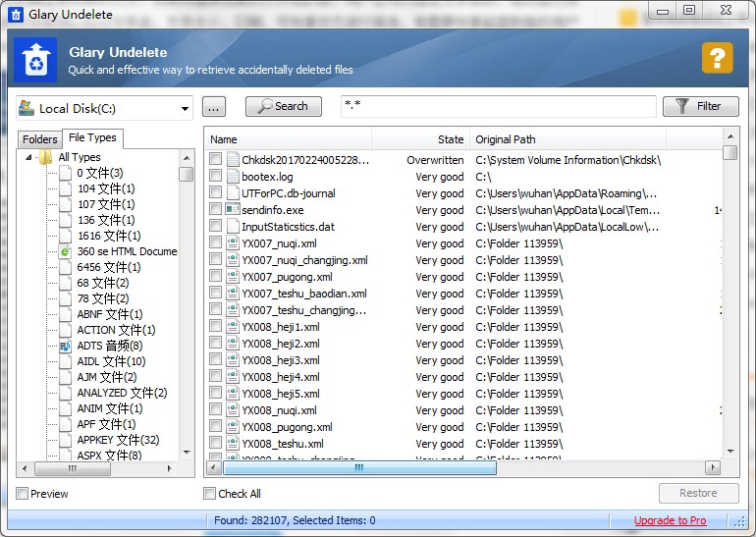Click the 360 se HTML Document icon
Image resolution: width=756 pixels, height=537 pixels.
click(65, 251)
